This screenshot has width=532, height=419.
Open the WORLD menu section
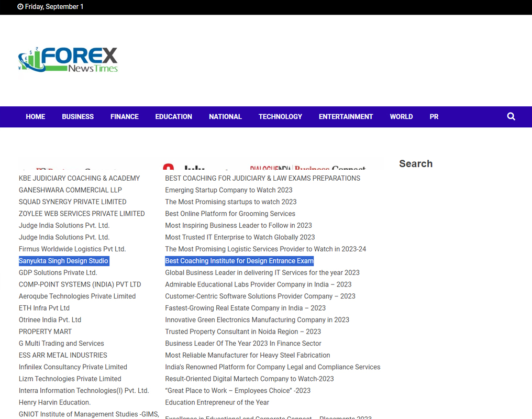402,117
